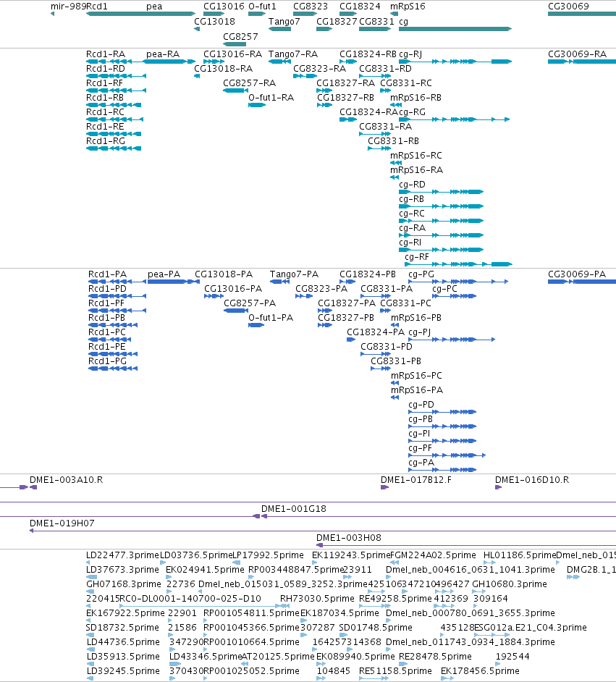Click the RE49258.5prime EST label

pyautogui.click(x=395, y=599)
